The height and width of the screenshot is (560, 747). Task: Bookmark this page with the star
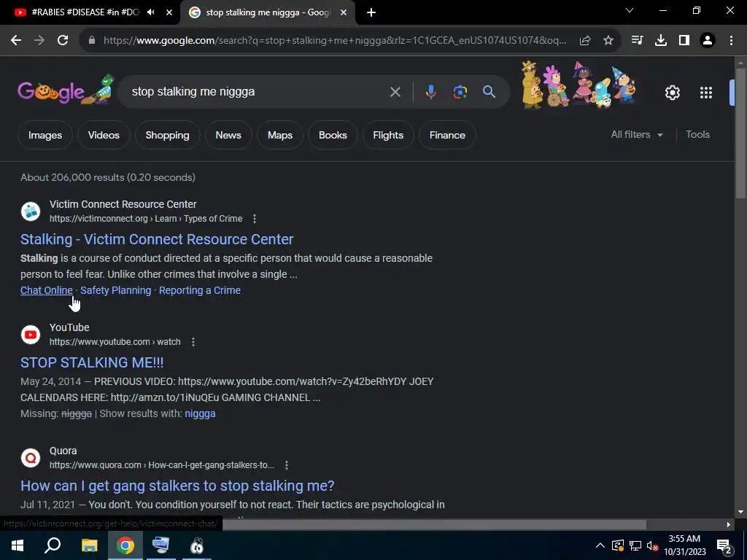[608, 41]
